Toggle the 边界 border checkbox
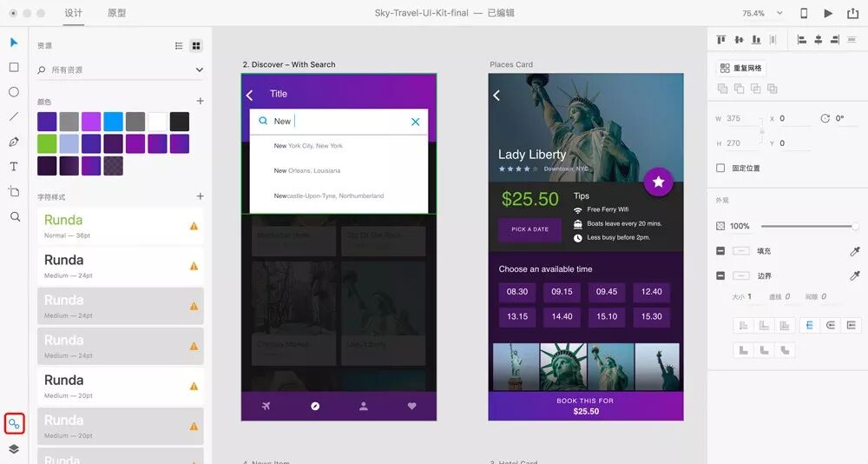Image resolution: width=868 pixels, height=464 pixels. 720,275
